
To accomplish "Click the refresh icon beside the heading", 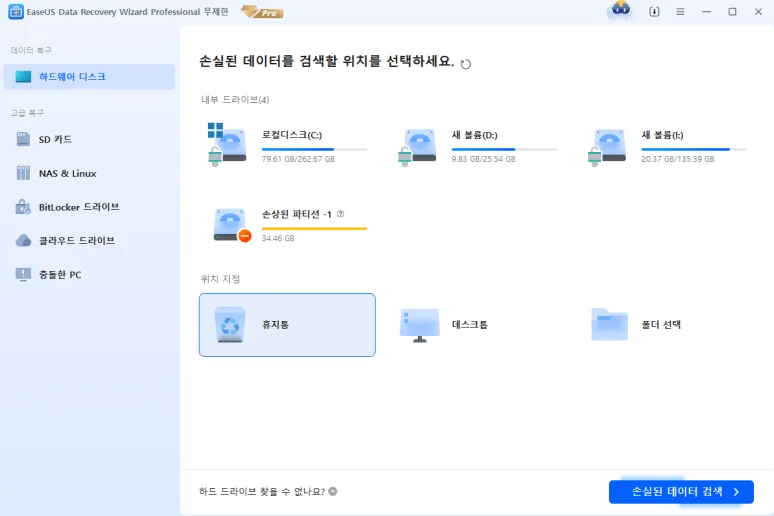I will tap(466, 64).
